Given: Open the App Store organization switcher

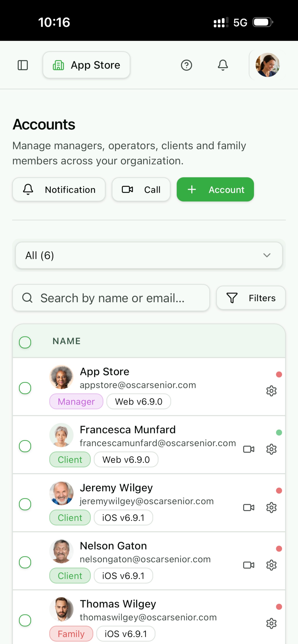Looking at the screenshot, I should click(x=86, y=65).
